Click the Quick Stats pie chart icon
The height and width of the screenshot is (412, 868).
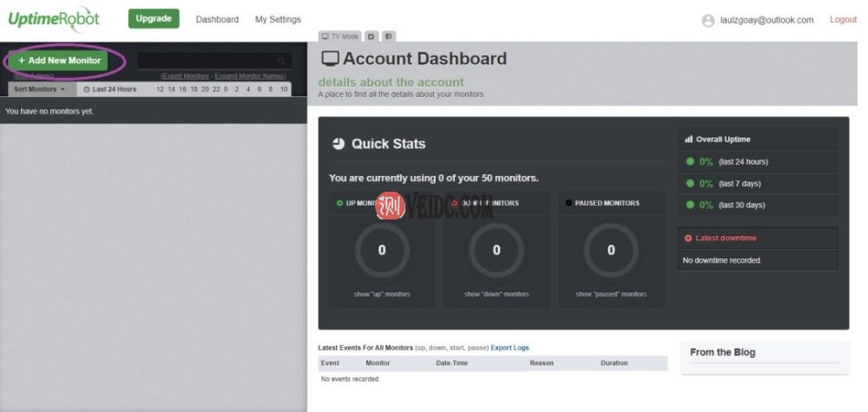[339, 144]
